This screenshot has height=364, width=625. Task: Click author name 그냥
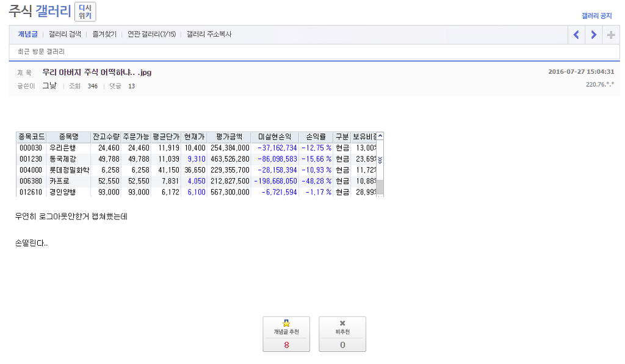50,85
